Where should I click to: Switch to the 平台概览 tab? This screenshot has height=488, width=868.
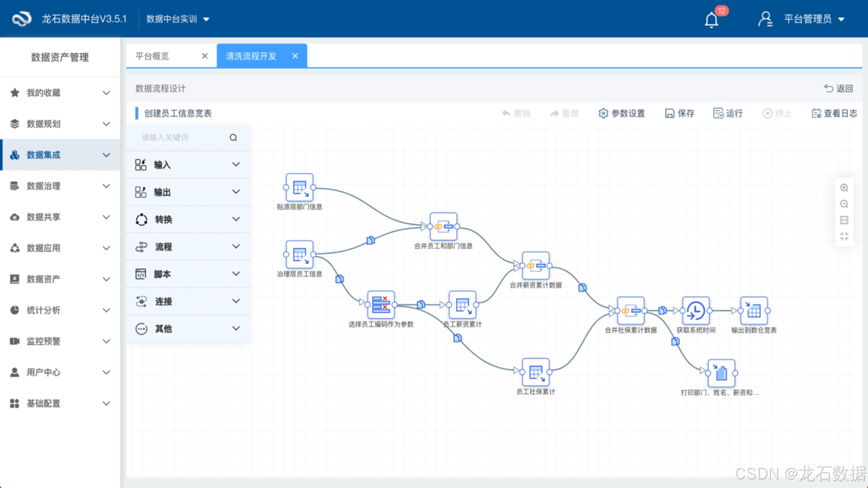pyautogui.click(x=153, y=56)
